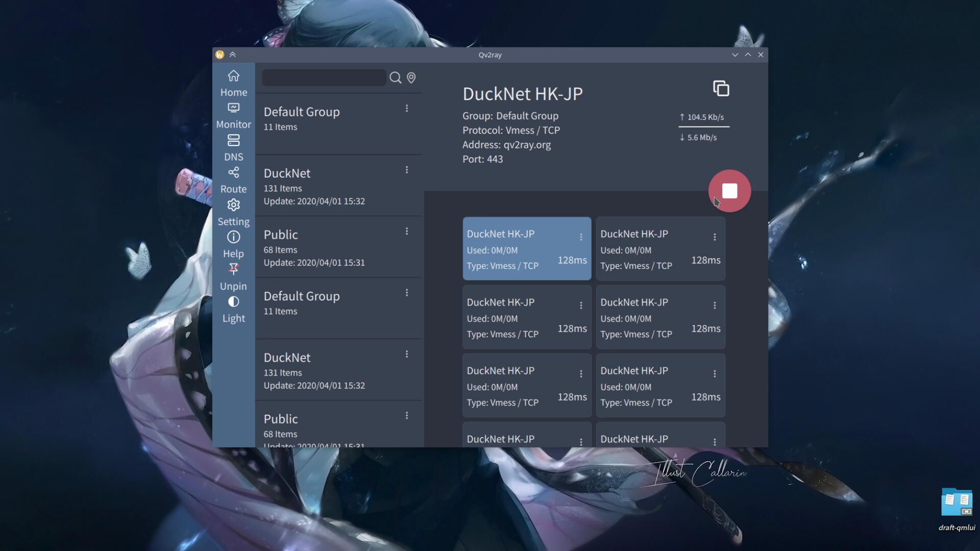Stop the connection with red button
The image size is (980, 551).
pyautogui.click(x=729, y=191)
